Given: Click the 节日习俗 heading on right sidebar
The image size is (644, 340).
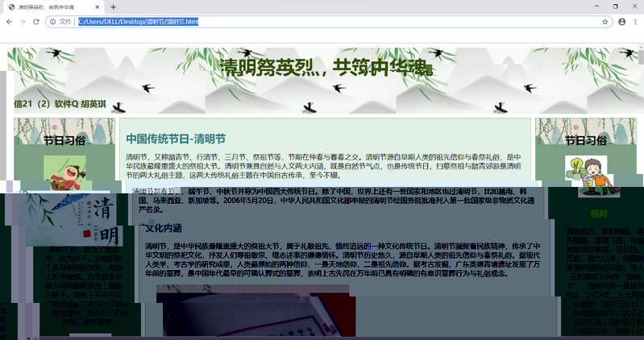Looking at the screenshot, I should coord(586,139).
